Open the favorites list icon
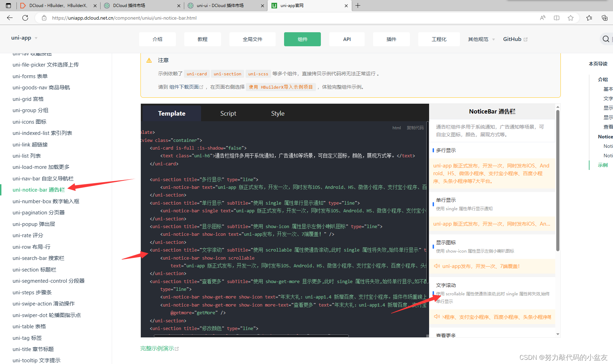Image resolution: width=613 pixels, height=364 pixels. 589,18
